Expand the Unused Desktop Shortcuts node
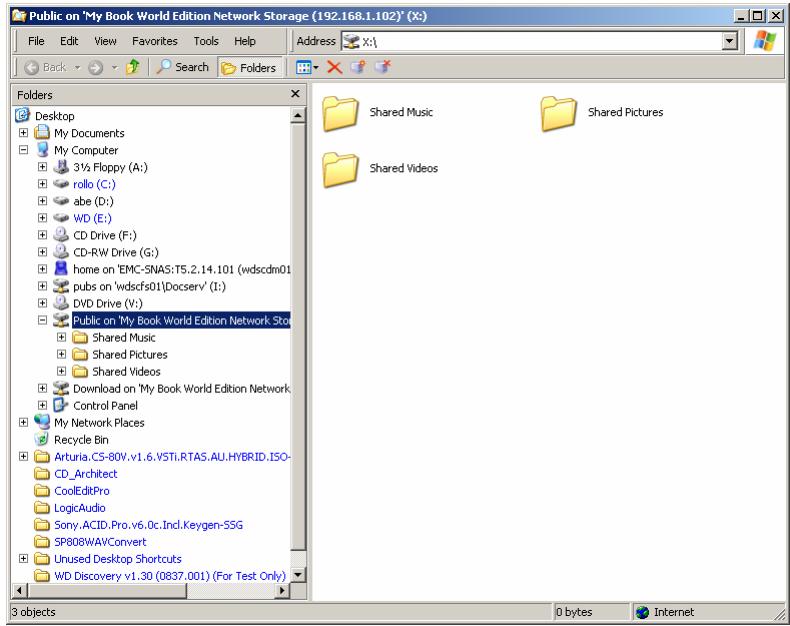 [23, 558]
